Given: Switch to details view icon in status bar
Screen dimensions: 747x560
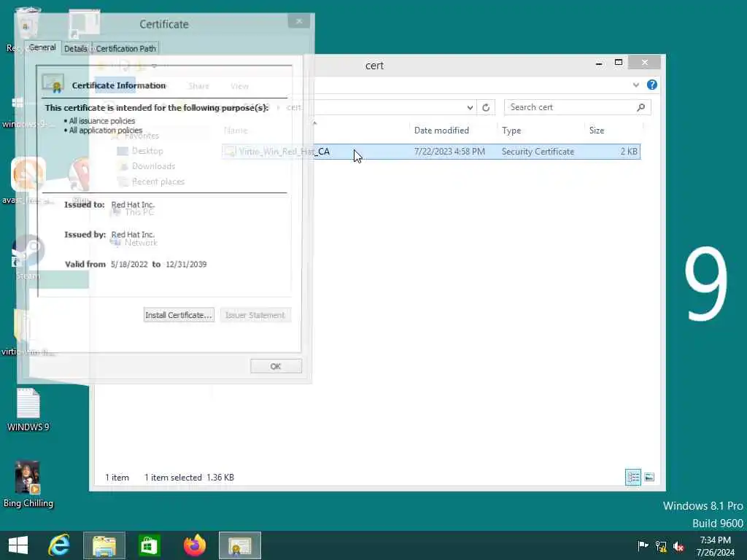Looking at the screenshot, I should point(633,477).
